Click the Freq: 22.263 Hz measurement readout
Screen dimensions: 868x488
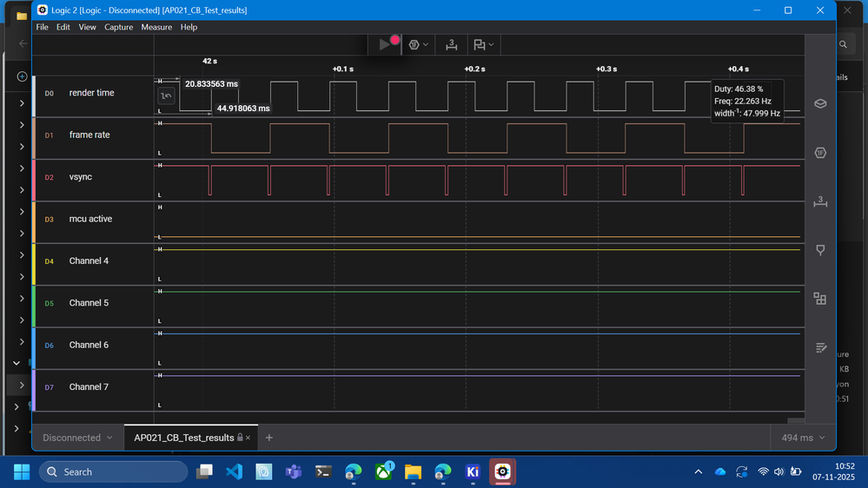click(x=742, y=102)
